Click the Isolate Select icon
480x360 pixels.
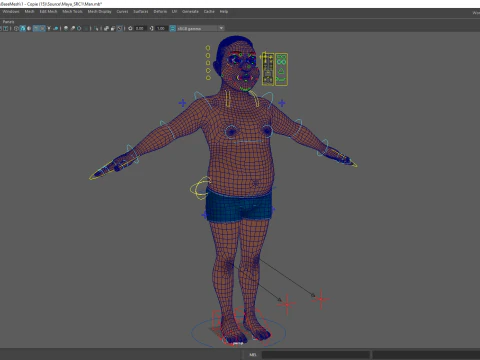click(x=96, y=29)
